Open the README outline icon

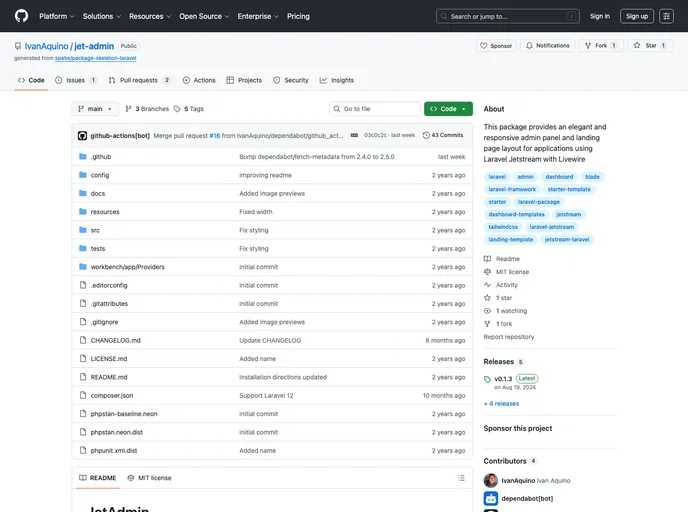(x=461, y=478)
